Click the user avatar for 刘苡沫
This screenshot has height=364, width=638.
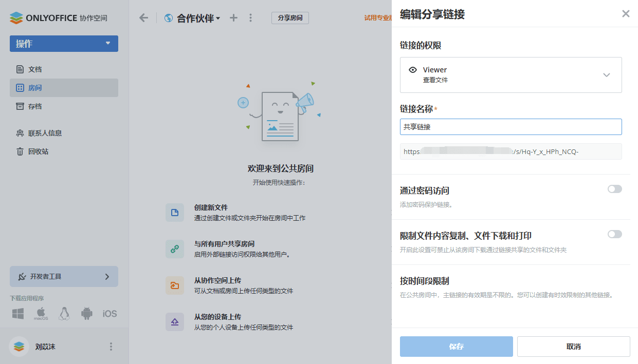pyautogui.click(x=19, y=347)
